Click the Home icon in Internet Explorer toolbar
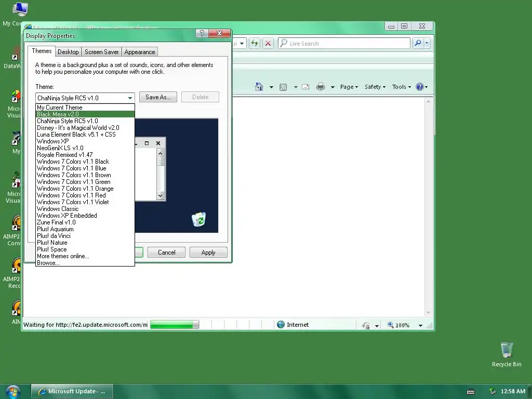Screen dimensions: 532x399 click(x=259, y=87)
